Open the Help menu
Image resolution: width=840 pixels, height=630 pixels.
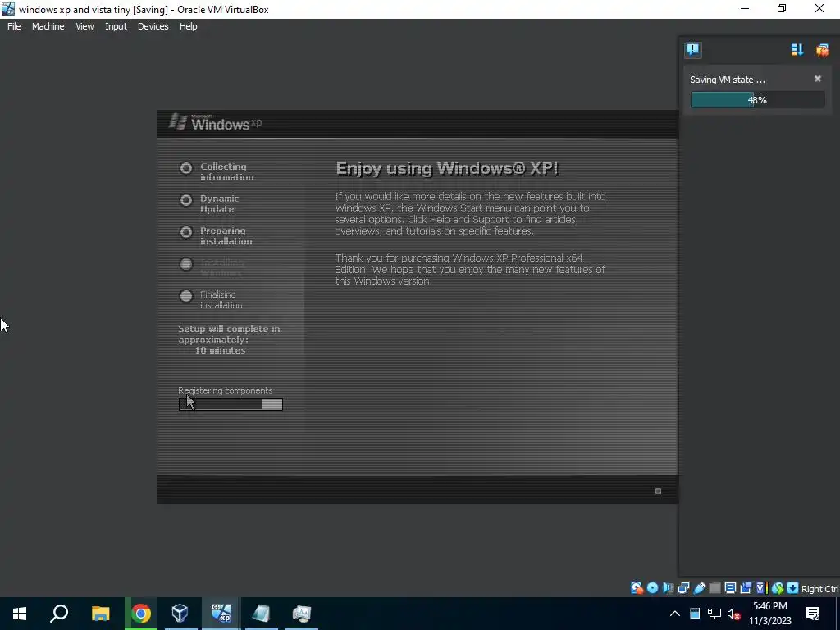[x=188, y=26]
